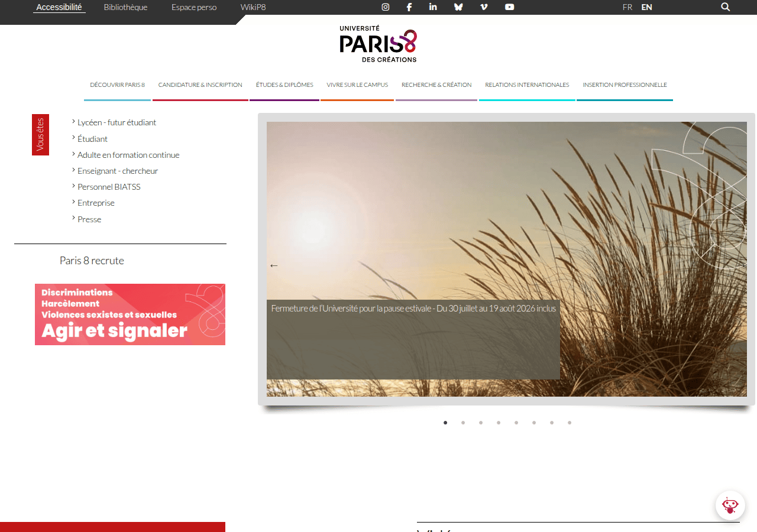Open the Candidature & Inscription menu

click(x=200, y=85)
